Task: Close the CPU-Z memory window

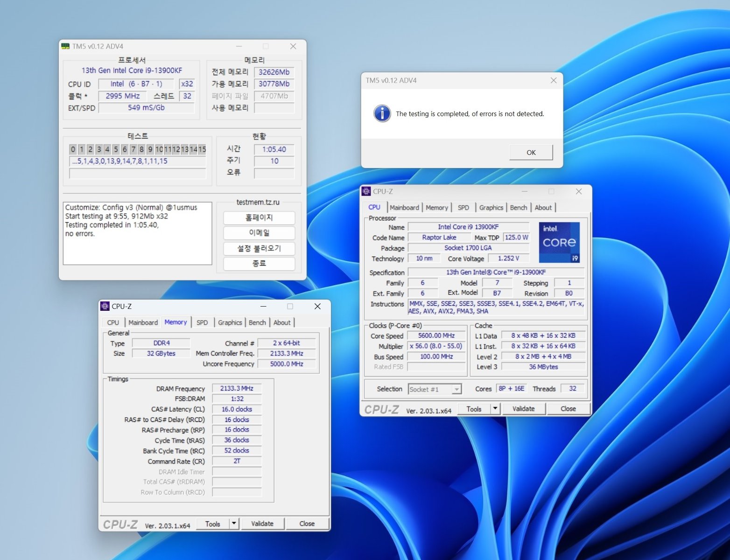Action: point(317,306)
